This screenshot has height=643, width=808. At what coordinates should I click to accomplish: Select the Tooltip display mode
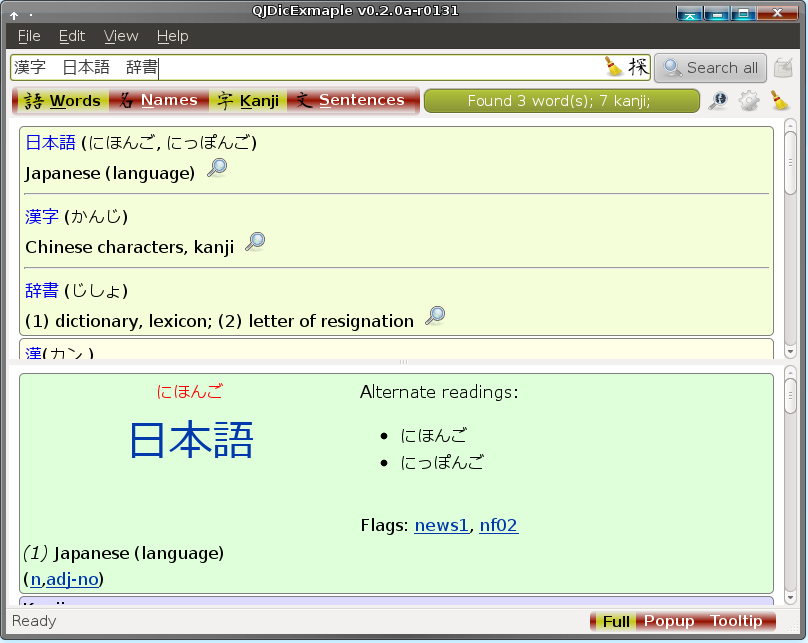(737, 621)
